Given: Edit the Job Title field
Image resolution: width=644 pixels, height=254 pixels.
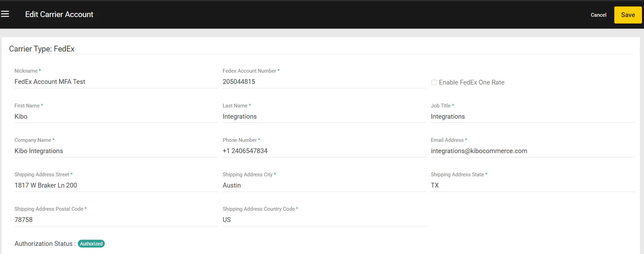Looking at the screenshot, I should 533,117.
